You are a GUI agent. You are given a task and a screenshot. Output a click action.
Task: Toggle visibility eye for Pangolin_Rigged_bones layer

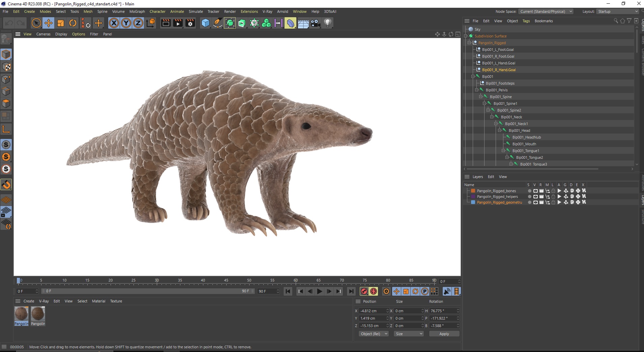535,191
